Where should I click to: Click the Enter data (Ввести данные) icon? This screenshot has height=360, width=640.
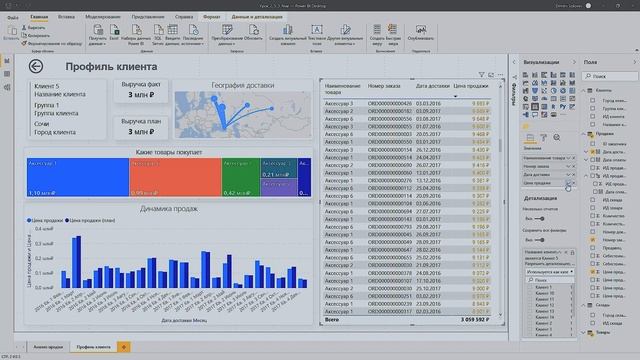click(x=173, y=30)
